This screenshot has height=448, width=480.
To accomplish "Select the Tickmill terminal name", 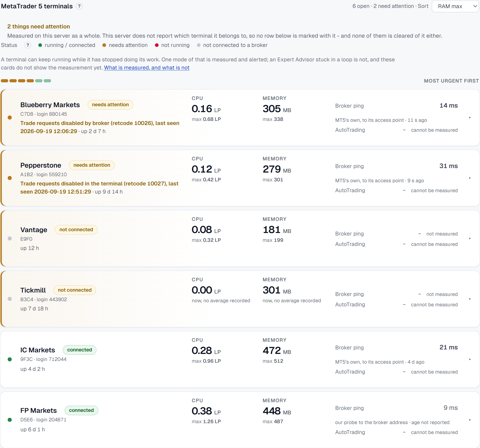I will point(33,290).
